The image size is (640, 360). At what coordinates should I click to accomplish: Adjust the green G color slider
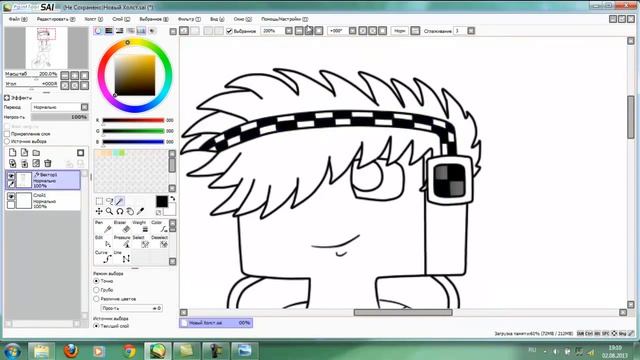coord(133,131)
